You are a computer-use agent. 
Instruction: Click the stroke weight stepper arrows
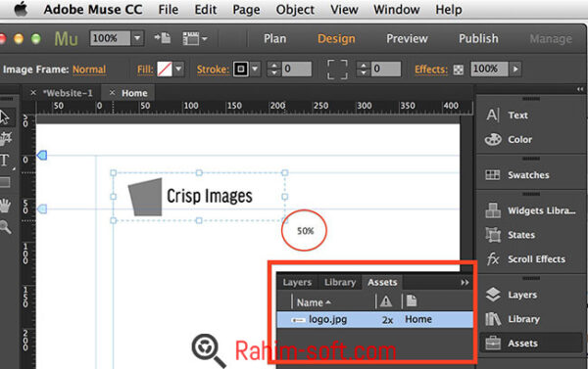(x=274, y=69)
